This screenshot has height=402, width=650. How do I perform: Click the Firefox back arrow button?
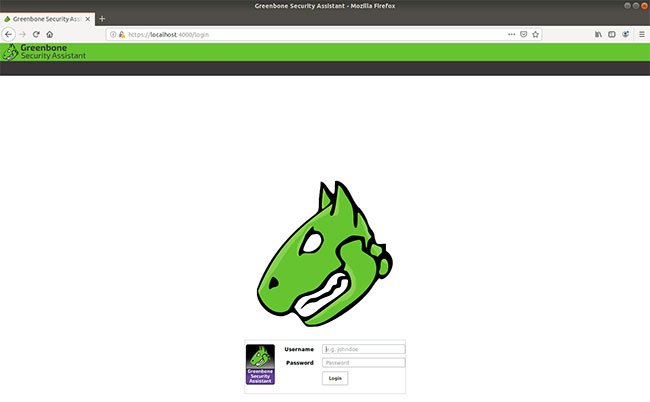pos(8,34)
